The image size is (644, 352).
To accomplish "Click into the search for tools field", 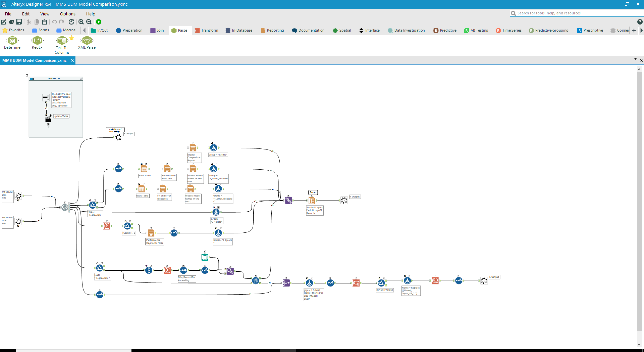I will pos(562,13).
